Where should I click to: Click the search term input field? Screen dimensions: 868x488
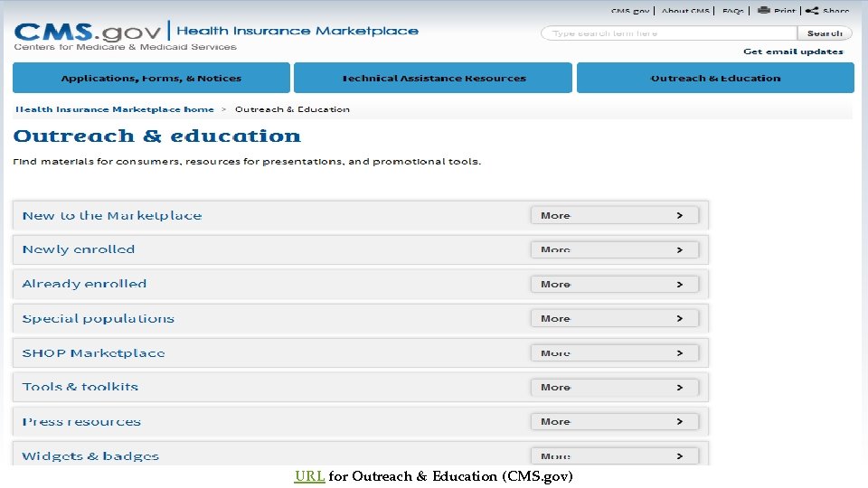coord(669,33)
